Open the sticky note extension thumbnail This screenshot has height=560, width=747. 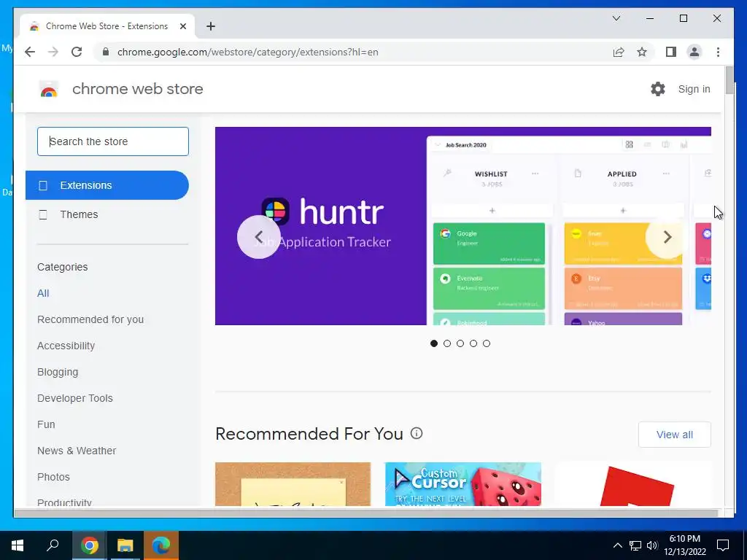pos(293,484)
